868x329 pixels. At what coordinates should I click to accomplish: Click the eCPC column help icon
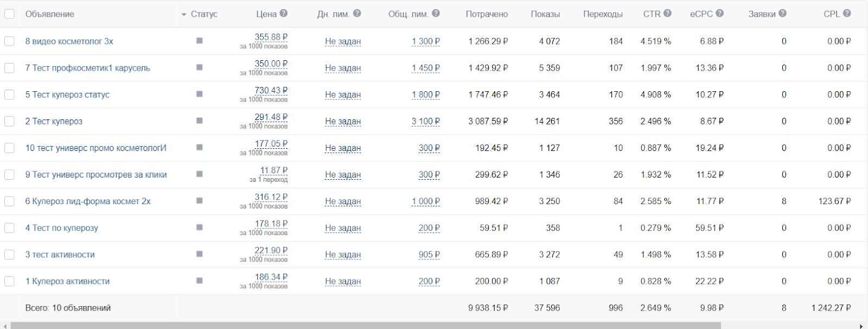tap(719, 14)
